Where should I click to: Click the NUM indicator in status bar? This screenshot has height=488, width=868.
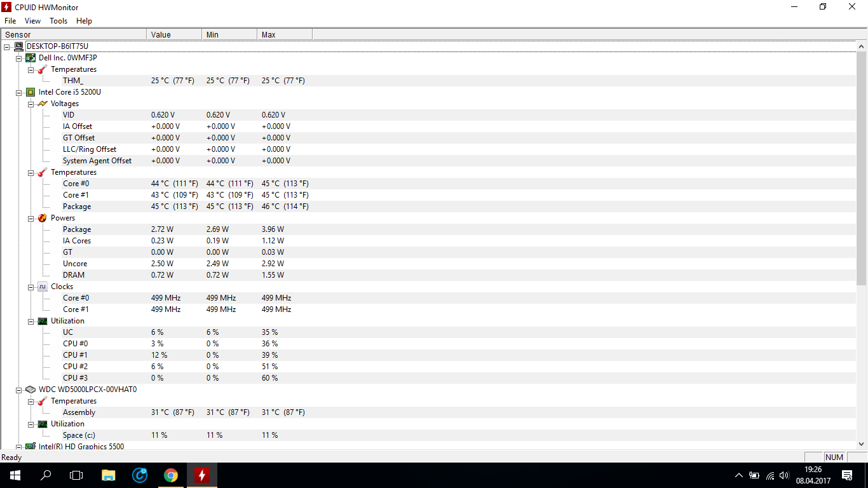click(834, 457)
